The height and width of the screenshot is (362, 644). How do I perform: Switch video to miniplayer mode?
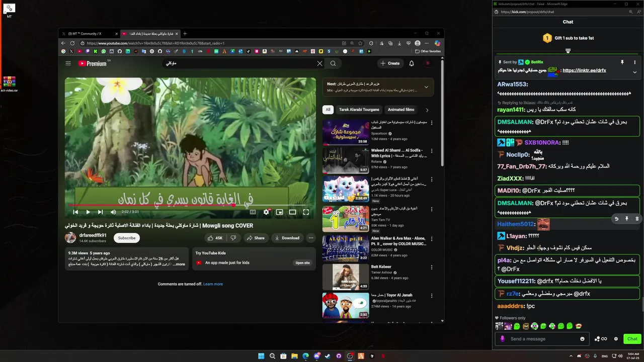tap(279, 212)
